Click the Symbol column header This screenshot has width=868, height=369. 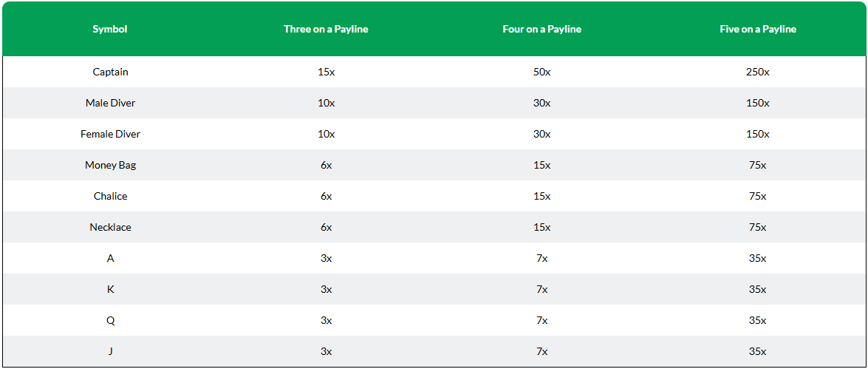(110, 30)
